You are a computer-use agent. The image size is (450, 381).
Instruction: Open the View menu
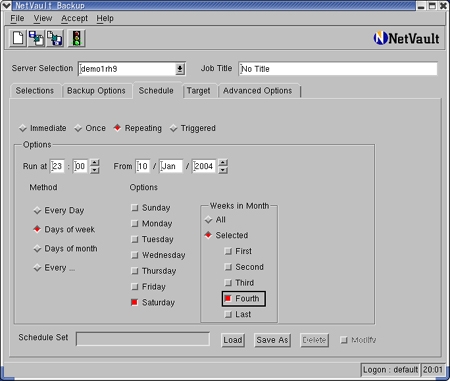(x=43, y=18)
